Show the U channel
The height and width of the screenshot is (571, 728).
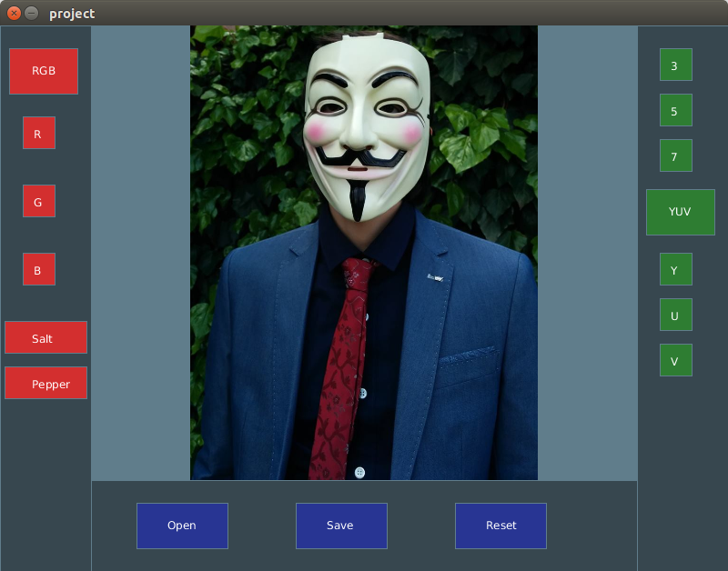point(676,315)
